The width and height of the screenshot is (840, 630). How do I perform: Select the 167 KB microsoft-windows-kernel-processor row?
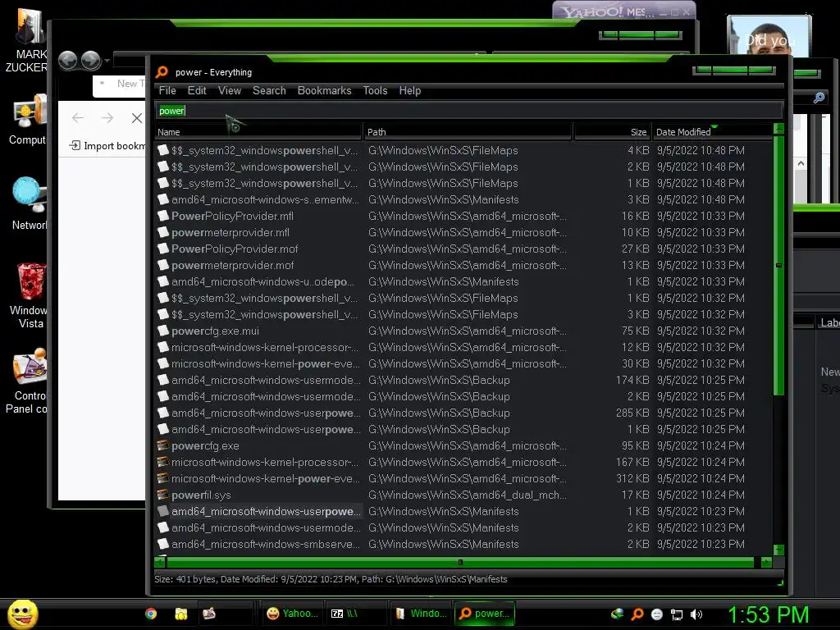click(x=464, y=463)
